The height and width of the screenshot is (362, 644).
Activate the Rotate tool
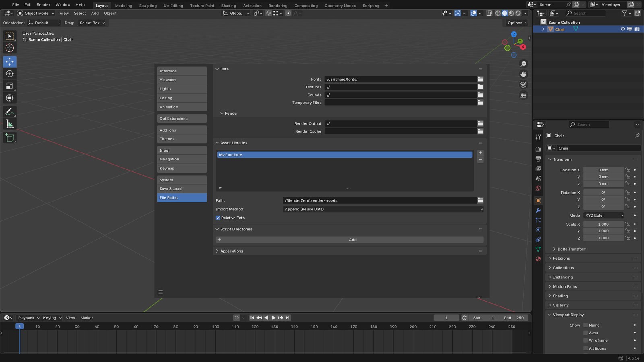point(10,74)
